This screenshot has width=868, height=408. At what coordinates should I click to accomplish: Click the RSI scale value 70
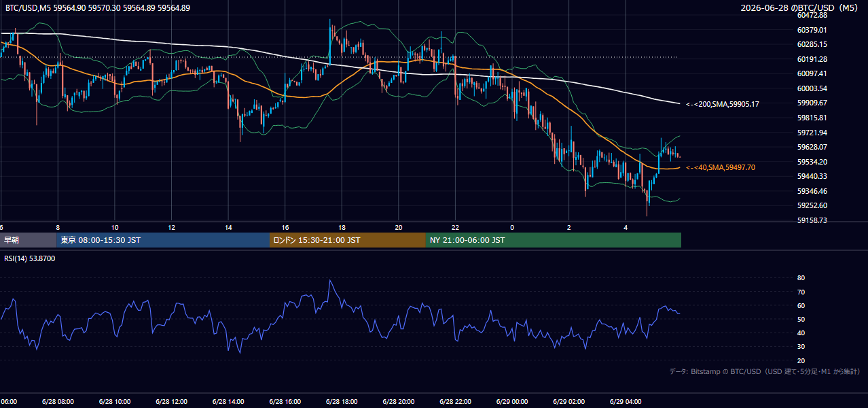[801, 292]
